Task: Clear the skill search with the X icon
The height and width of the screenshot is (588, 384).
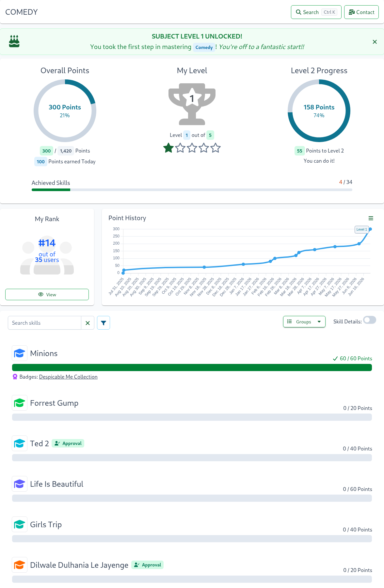Action: 88,323
